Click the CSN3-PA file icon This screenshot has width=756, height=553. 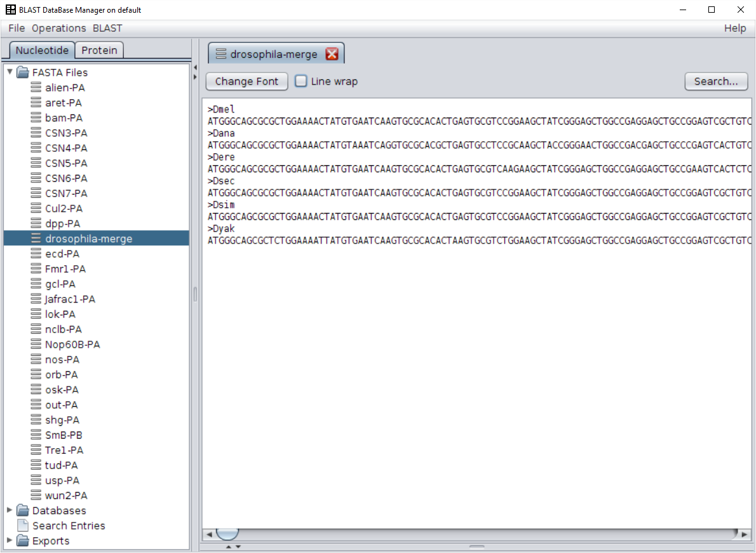pos(36,133)
